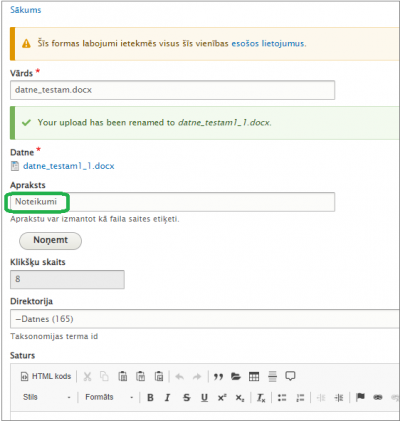Underline the selected text
The height and width of the screenshot is (421, 400).
pos(204,397)
